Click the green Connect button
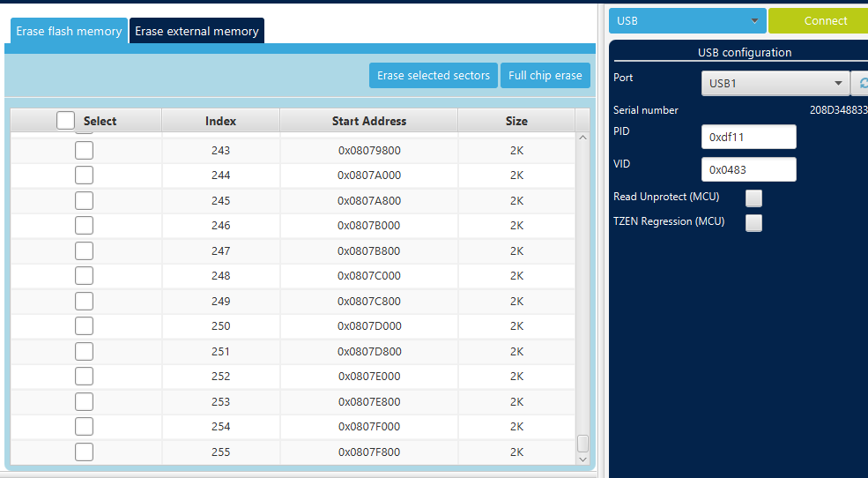The image size is (868, 478). coord(820,20)
